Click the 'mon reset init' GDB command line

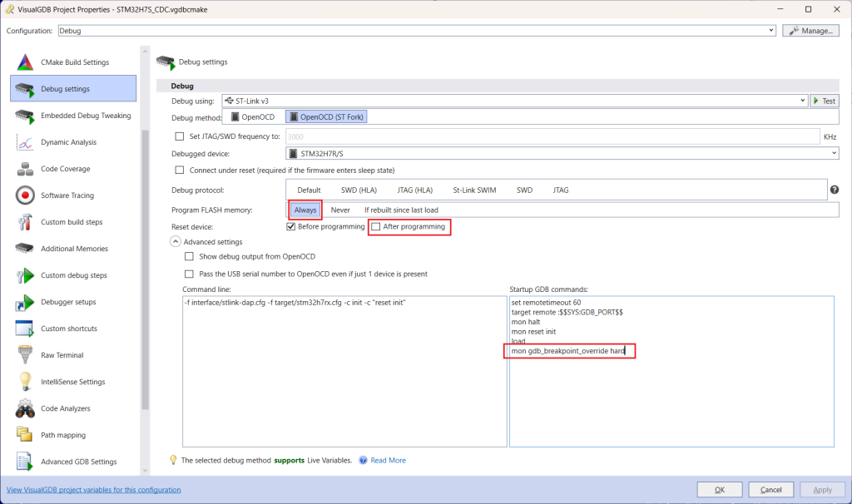533,332
